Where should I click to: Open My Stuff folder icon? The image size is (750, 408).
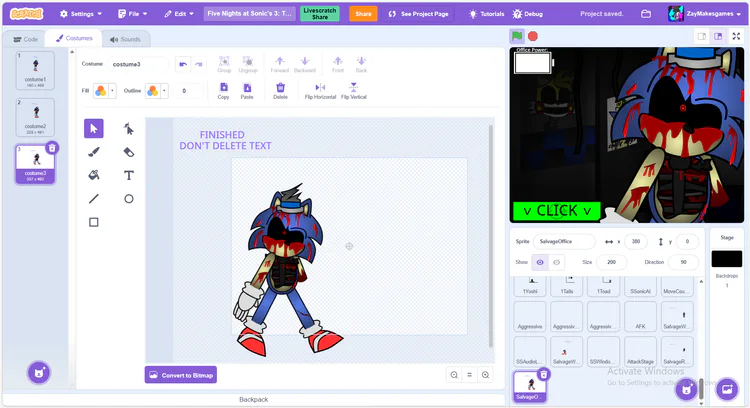[x=646, y=14]
